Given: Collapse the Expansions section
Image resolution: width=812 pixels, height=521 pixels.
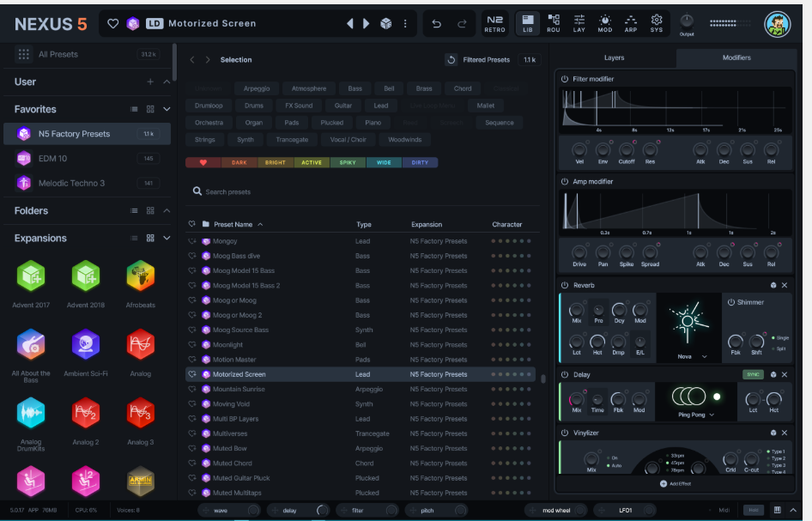Looking at the screenshot, I should coord(166,239).
